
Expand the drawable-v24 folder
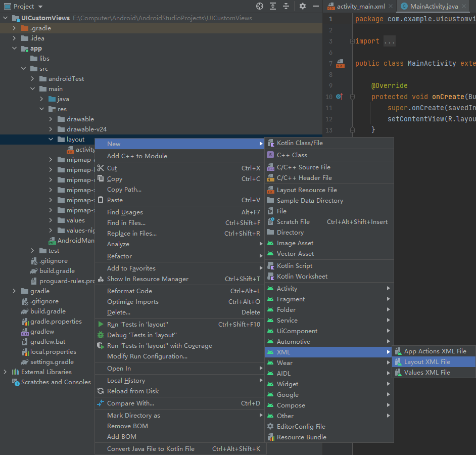click(51, 129)
